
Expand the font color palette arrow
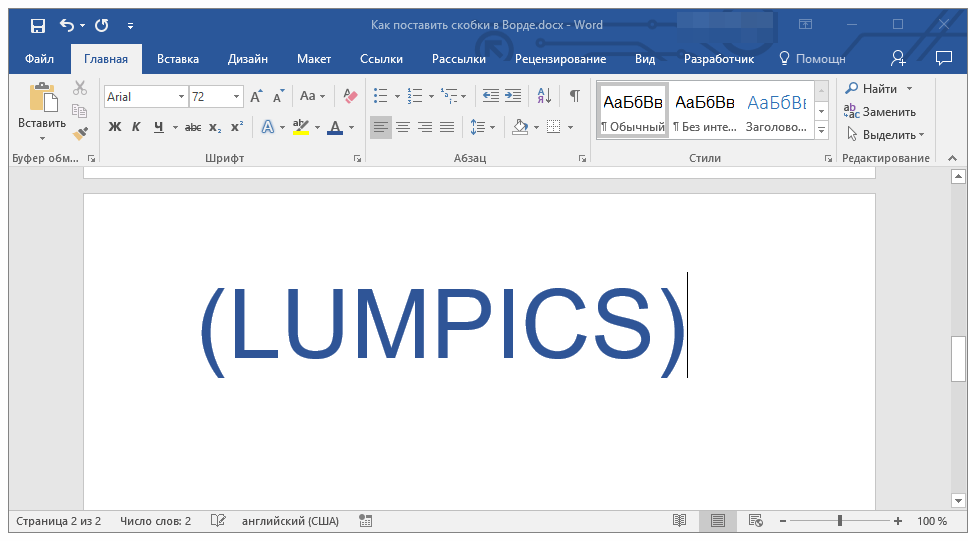click(352, 128)
